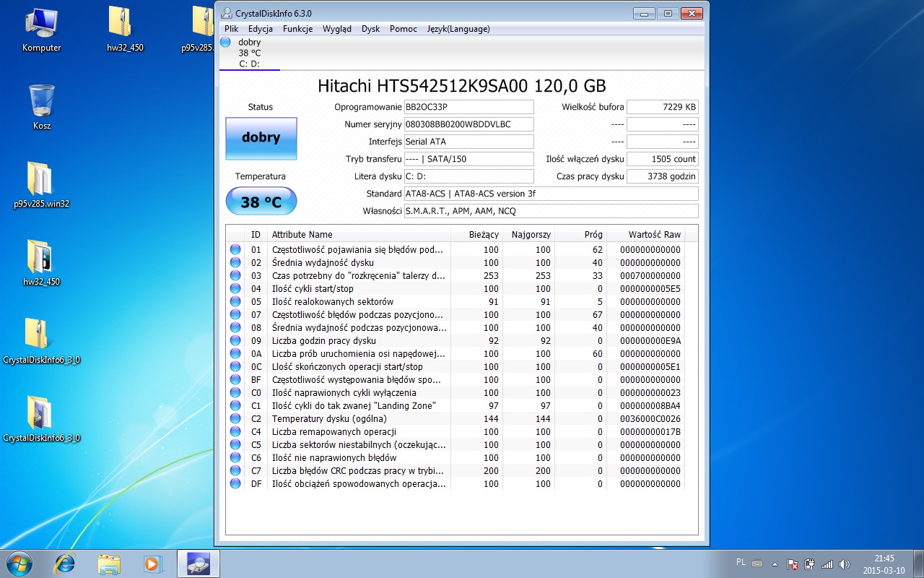Open the Action Center flag icon in the tray
924x578 pixels.
pos(793,564)
